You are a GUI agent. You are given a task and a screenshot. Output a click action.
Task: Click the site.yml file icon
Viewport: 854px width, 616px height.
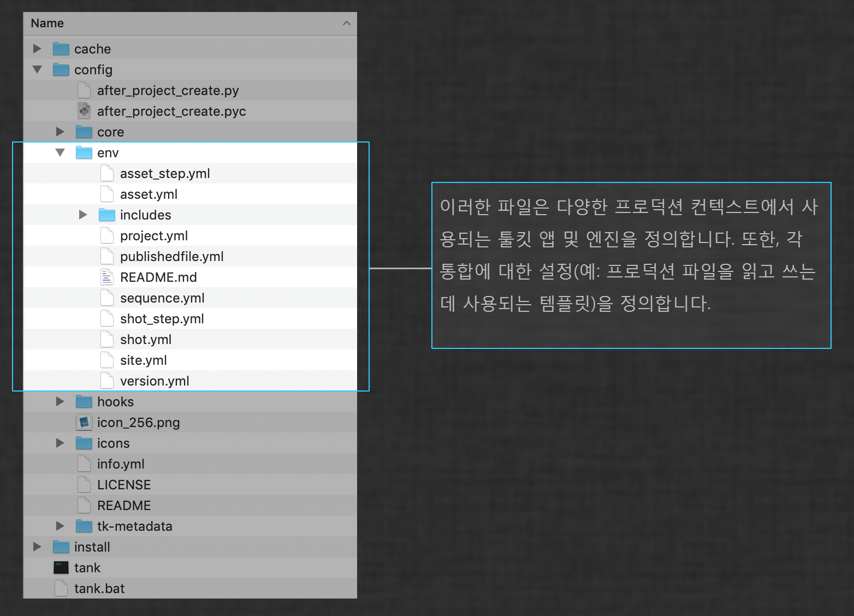107,360
